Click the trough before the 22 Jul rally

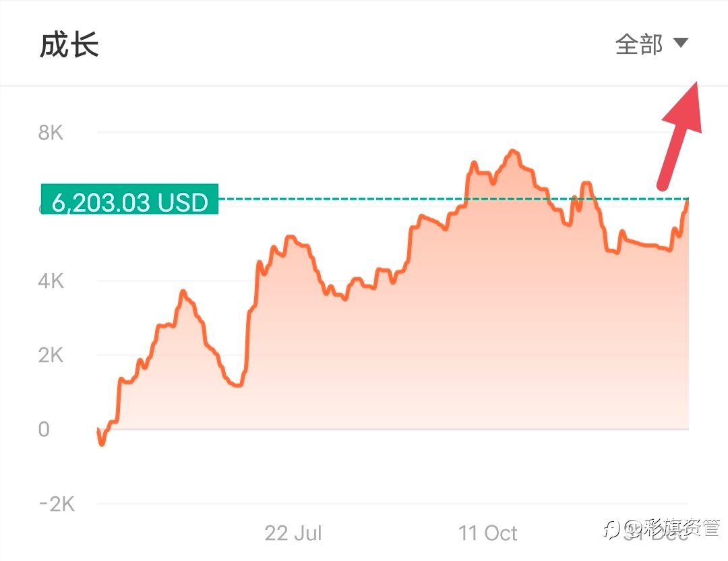point(238,384)
